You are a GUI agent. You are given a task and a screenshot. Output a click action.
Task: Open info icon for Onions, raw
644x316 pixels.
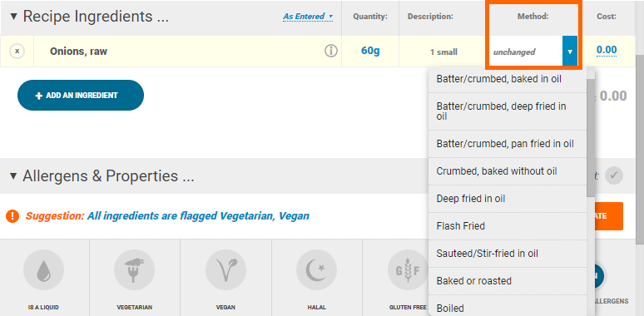point(331,51)
